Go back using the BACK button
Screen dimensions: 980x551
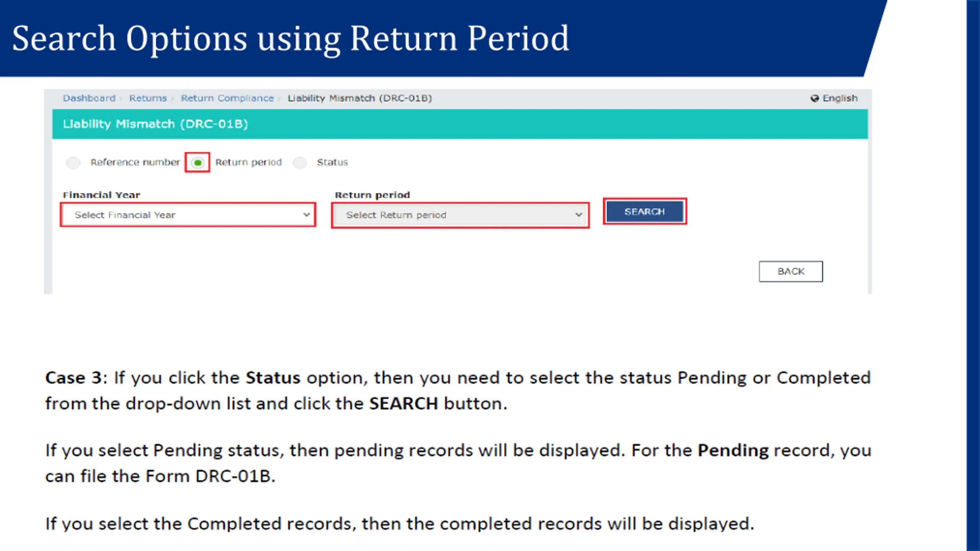click(791, 271)
